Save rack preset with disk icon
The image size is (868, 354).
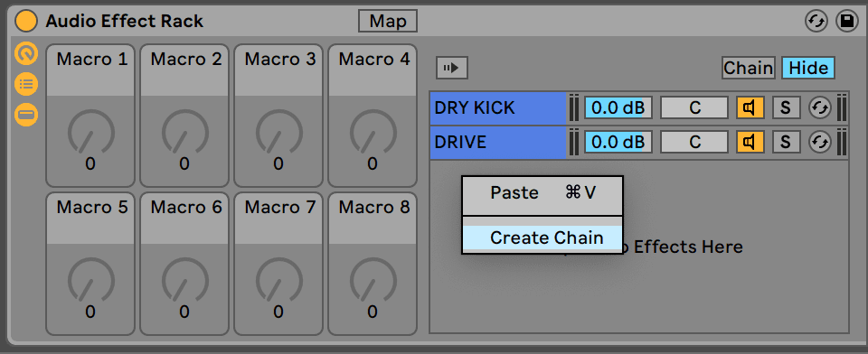pos(847,22)
